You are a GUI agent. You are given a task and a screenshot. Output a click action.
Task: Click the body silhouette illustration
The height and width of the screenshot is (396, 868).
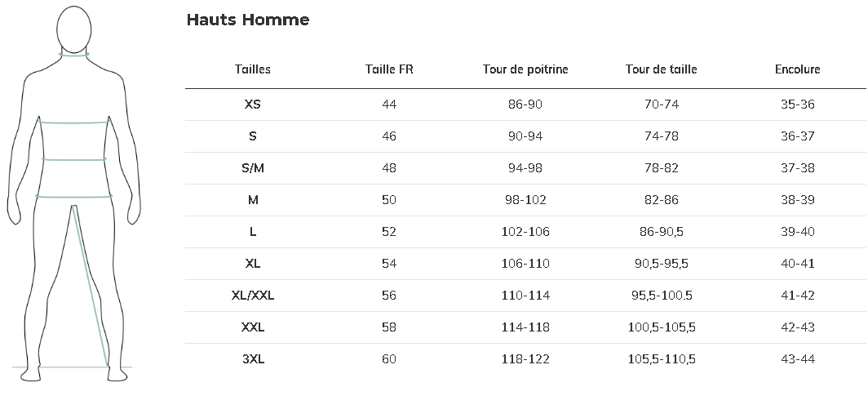(73, 194)
